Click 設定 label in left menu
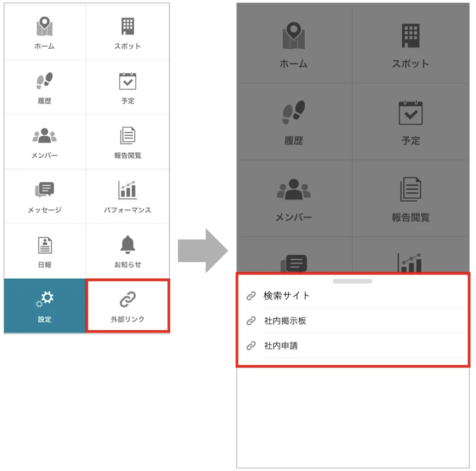The image size is (476, 471). click(x=45, y=319)
